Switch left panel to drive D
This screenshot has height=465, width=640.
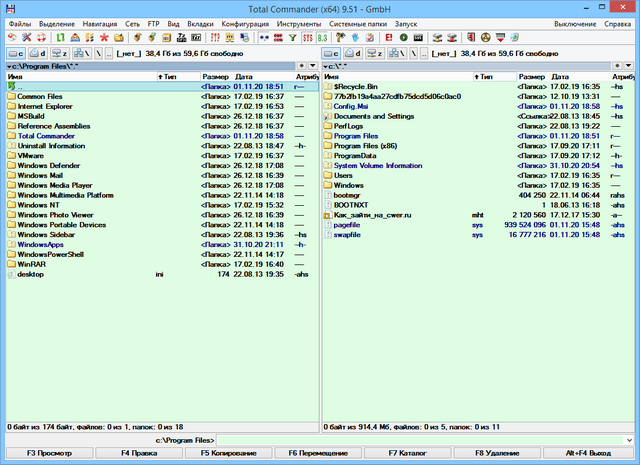tap(37, 52)
